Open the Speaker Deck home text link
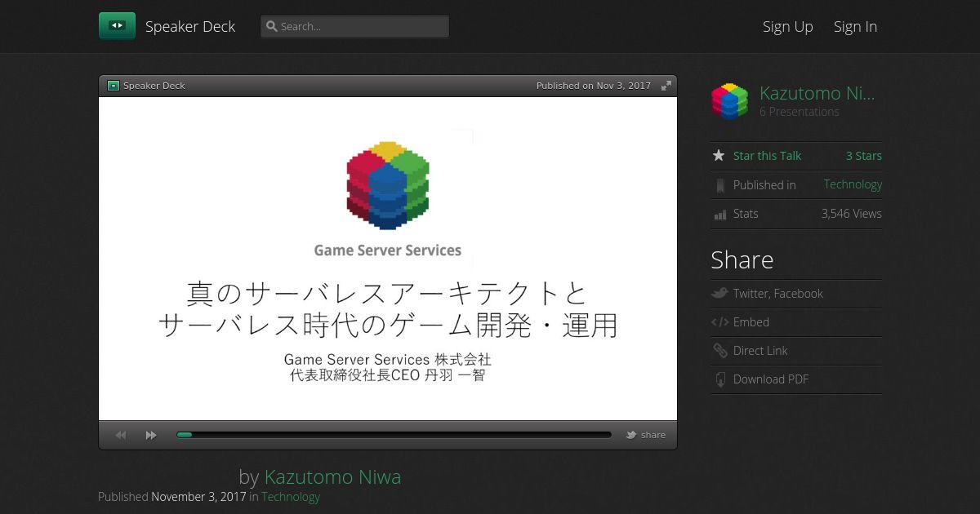 coord(190,26)
